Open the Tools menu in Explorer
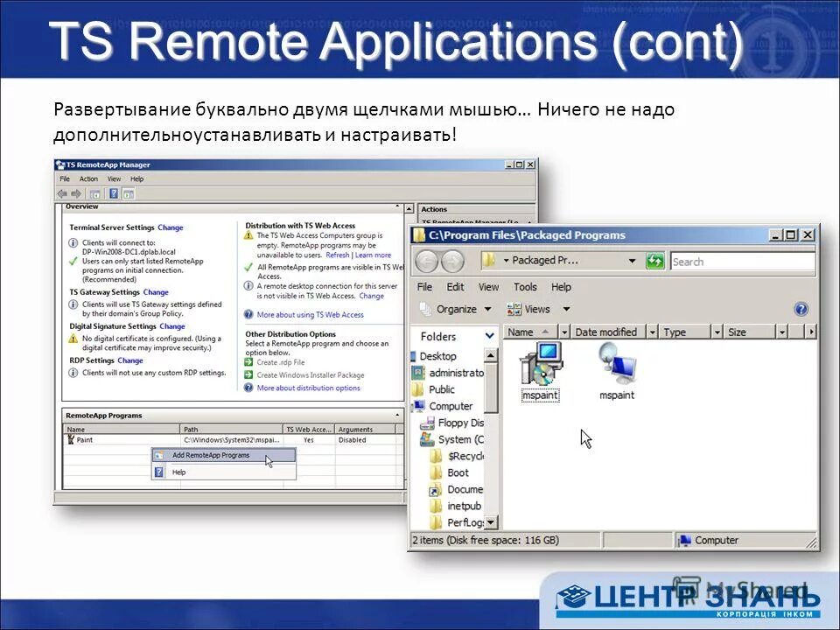Image resolution: width=840 pixels, height=630 pixels. pyautogui.click(x=525, y=286)
